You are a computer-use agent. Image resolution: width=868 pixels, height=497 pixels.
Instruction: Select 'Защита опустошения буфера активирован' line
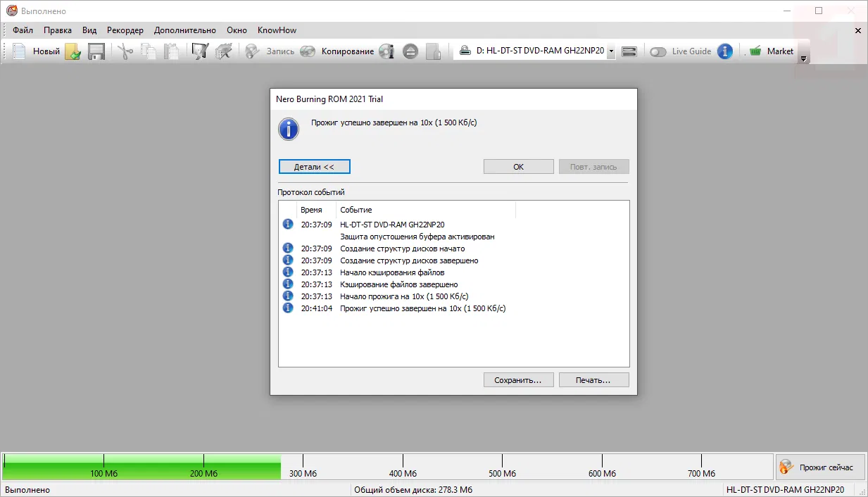[417, 237]
